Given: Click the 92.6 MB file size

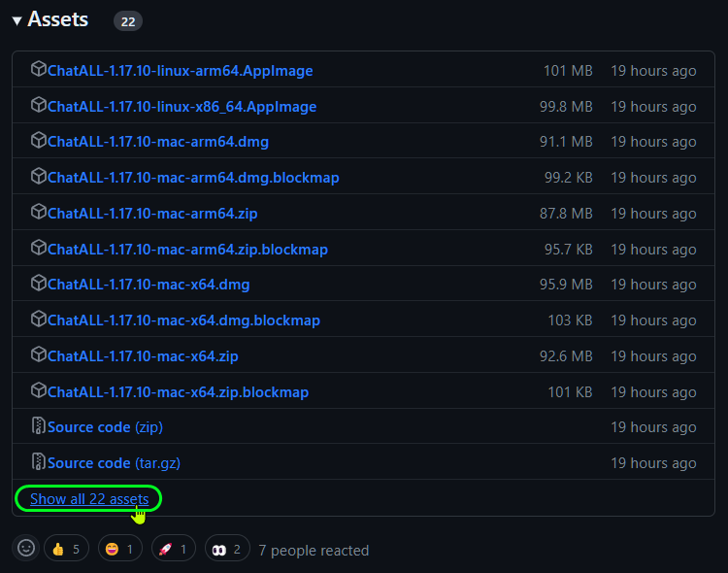Looking at the screenshot, I should click(x=566, y=356).
